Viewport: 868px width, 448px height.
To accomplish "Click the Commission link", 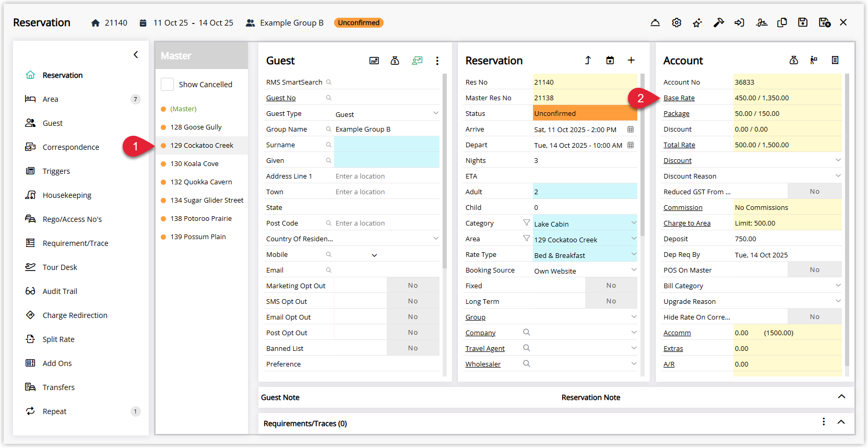I will coord(683,207).
